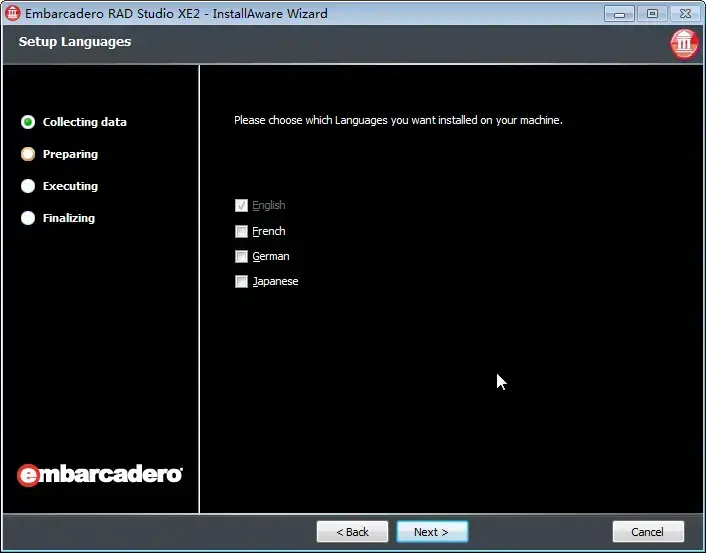Go to the next setup page
The width and height of the screenshot is (706, 553).
(432, 532)
